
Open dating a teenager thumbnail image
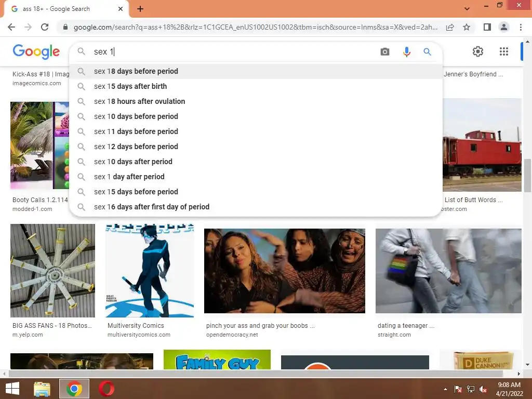(x=448, y=271)
